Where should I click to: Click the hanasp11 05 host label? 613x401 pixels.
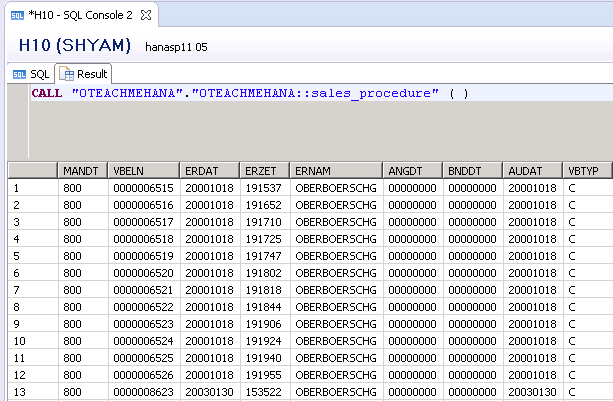tap(176, 47)
